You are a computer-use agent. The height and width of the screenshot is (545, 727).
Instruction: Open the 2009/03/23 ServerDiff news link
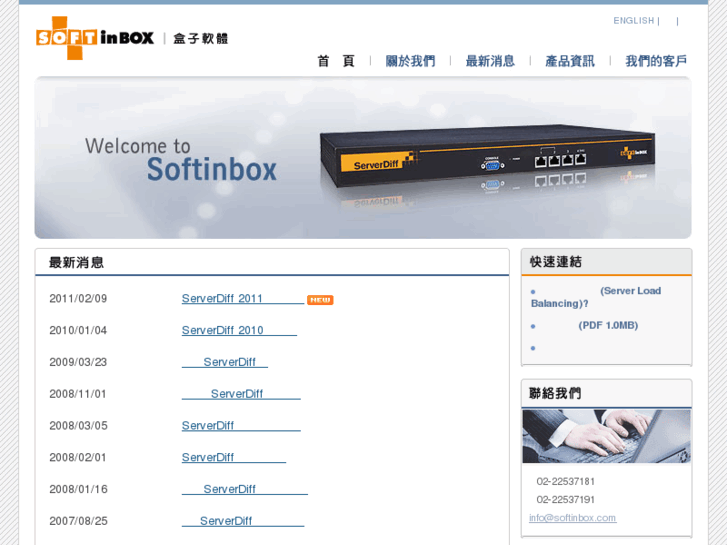(x=225, y=362)
